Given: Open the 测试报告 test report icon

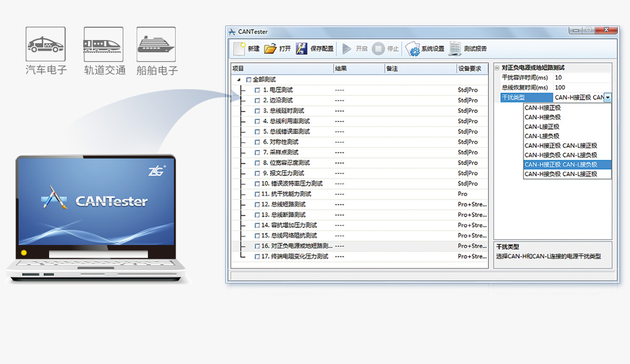Looking at the screenshot, I should pos(455,49).
